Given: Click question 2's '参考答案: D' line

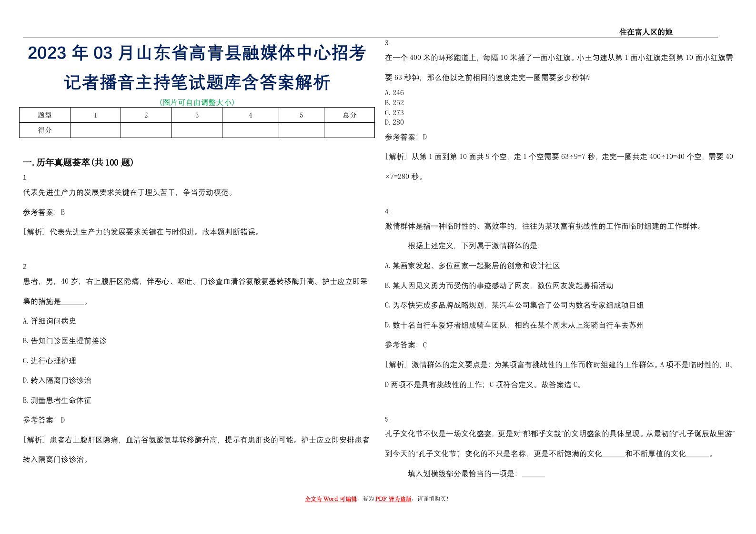Looking at the screenshot, I should point(44,420).
